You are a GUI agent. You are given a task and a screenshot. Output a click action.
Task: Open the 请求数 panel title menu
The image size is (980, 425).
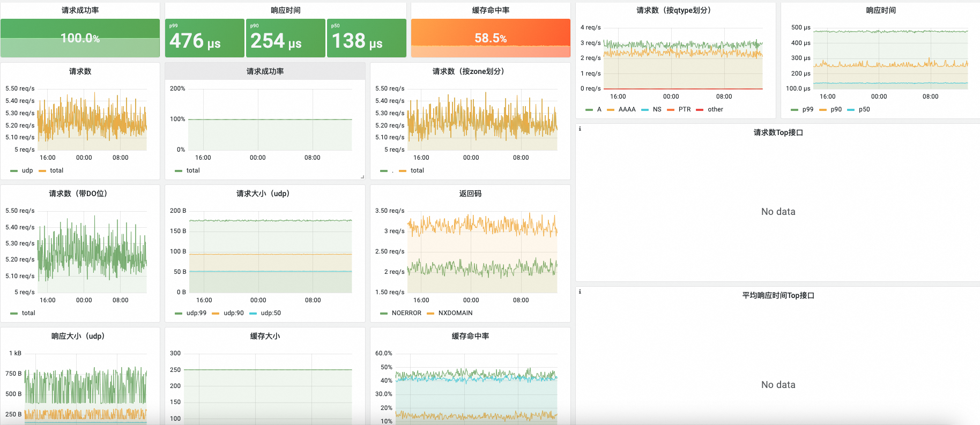pyautogui.click(x=80, y=71)
